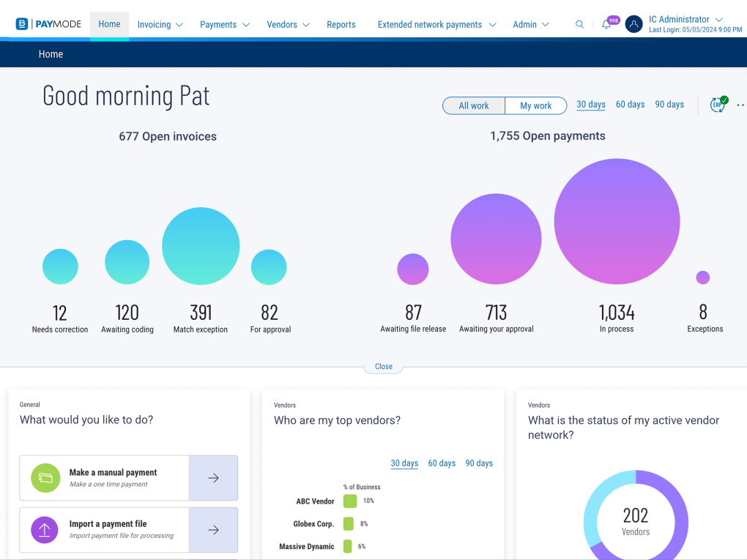Click arrow button for Make a manual payment
Viewport: 747px width, 560px height.
point(213,478)
